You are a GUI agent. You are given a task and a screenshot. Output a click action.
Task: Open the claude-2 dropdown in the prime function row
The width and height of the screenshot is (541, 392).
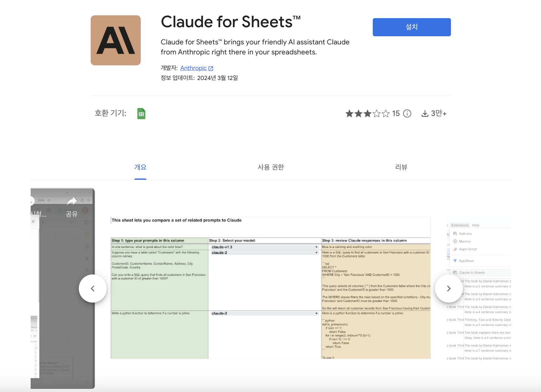(x=316, y=313)
